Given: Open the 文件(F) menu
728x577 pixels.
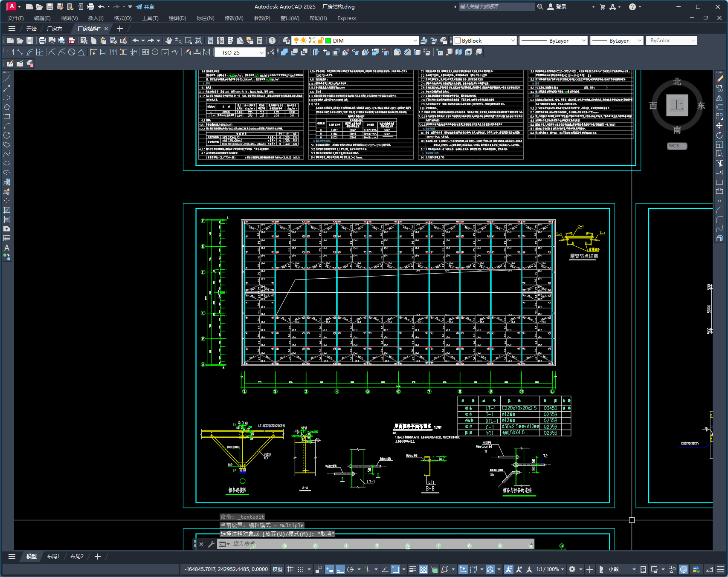Looking at the screenshot, I should 16,18.
